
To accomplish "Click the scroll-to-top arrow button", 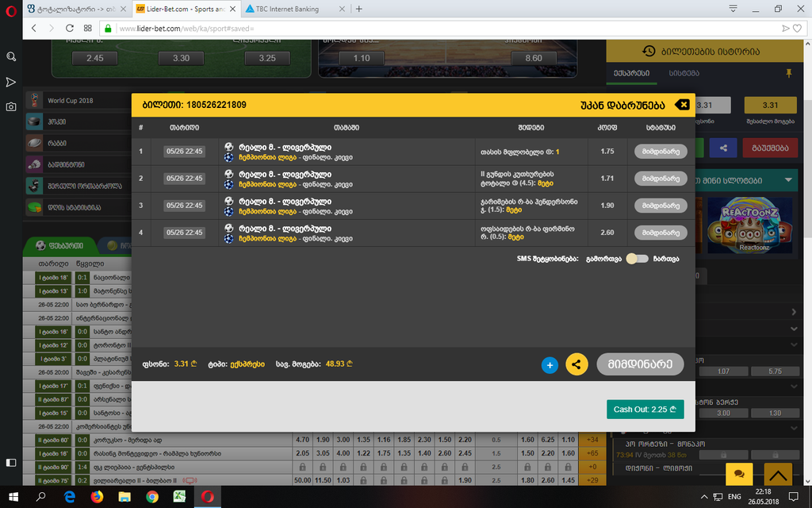I will pyautogui.click(x=778, y=473).
